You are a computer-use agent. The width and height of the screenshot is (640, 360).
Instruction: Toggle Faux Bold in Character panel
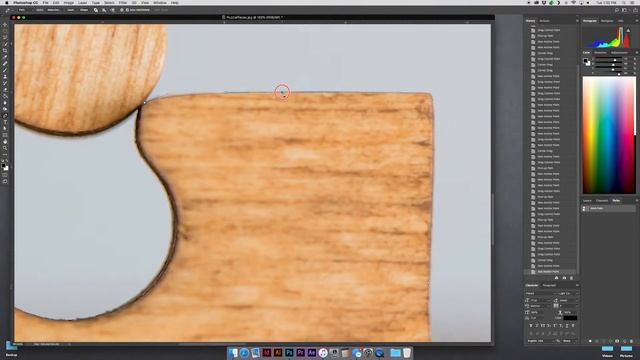pyautogui.click(x=531, y=326)
